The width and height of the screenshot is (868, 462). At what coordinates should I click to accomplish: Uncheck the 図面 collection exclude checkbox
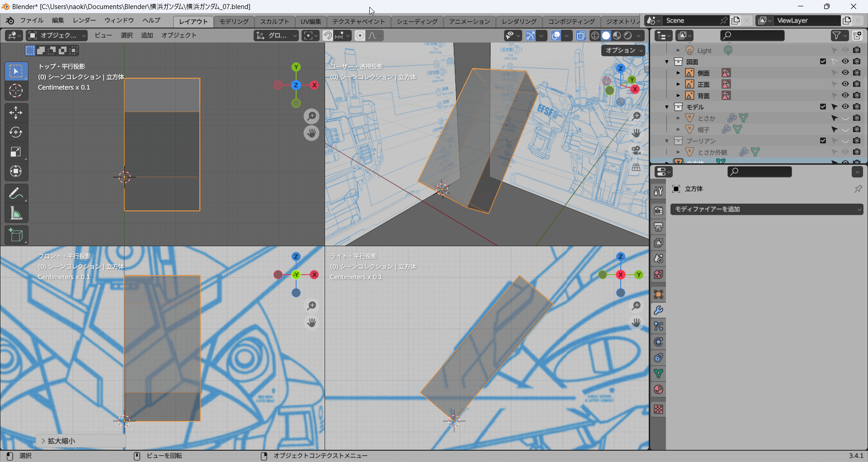click(823, 62)
